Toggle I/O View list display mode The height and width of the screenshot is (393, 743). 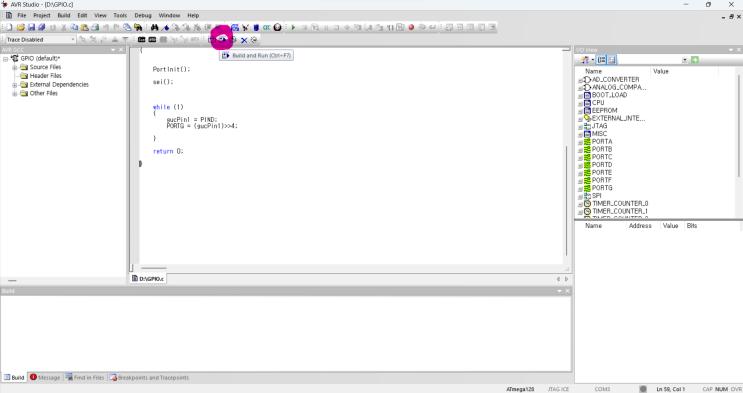(x=612, y=60)
